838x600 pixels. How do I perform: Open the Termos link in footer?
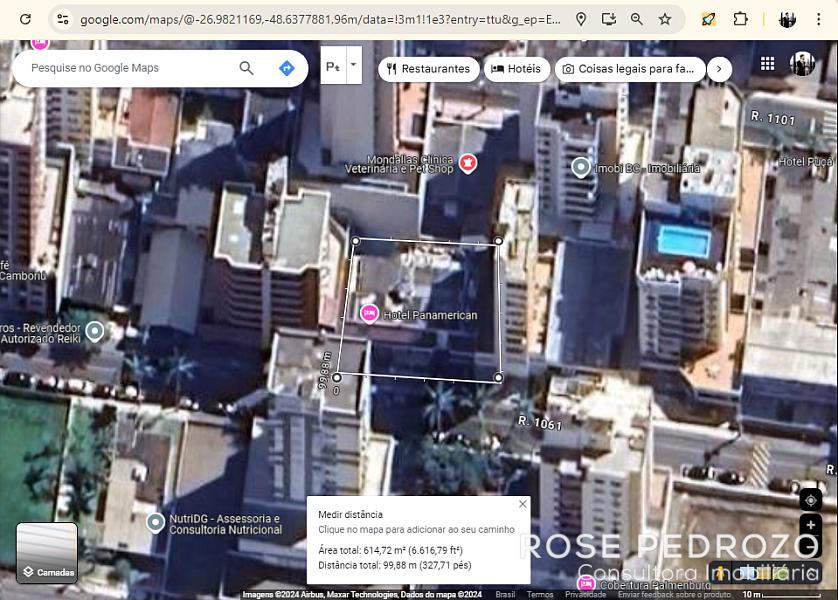pos(540,594)
